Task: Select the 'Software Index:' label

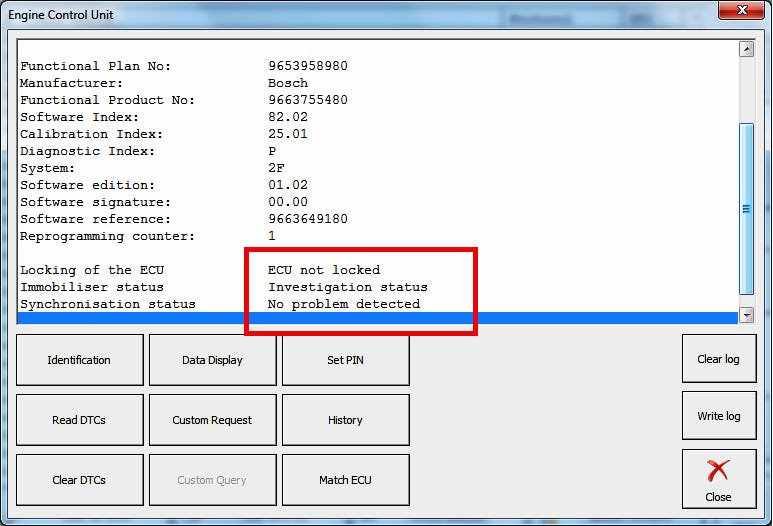Action: (80, 117)
